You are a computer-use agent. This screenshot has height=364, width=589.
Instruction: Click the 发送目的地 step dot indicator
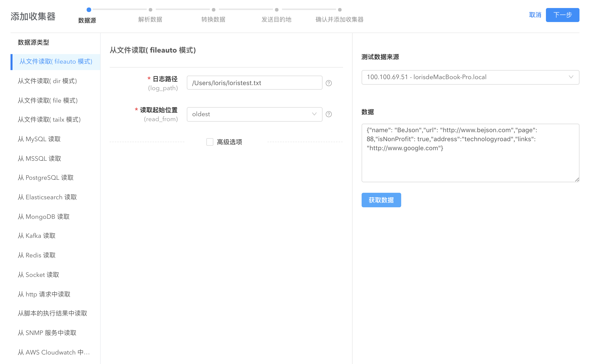[276, 10]
